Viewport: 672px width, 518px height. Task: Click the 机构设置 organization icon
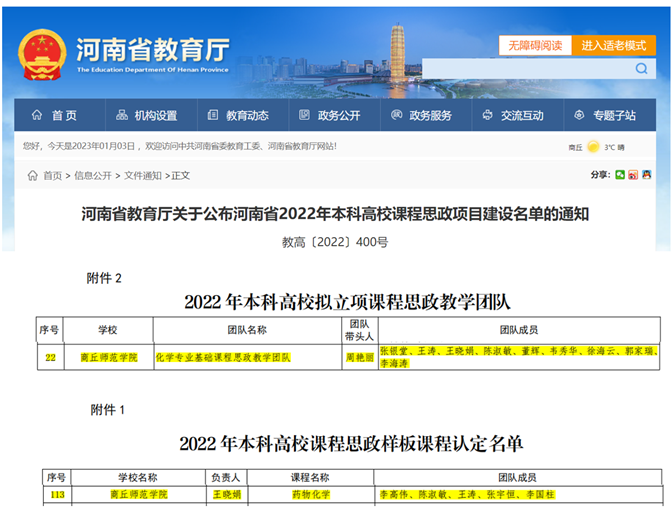click(122, 115)
